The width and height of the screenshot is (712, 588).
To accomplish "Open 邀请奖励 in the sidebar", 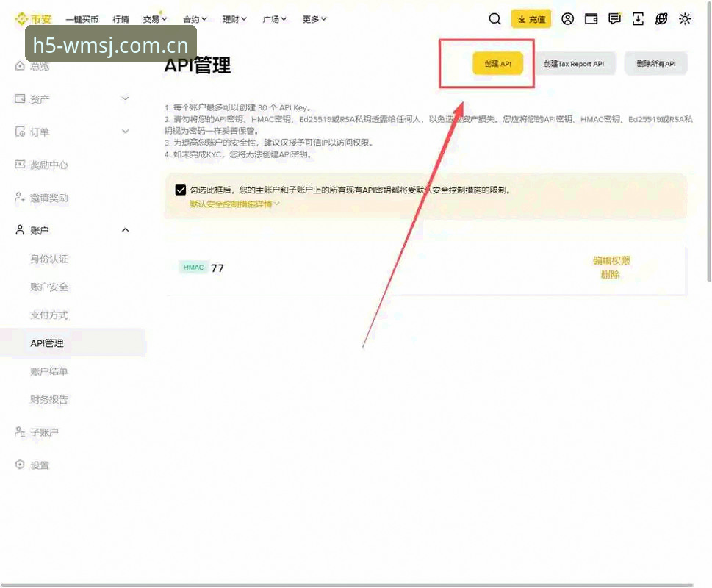I will (49, 198).
